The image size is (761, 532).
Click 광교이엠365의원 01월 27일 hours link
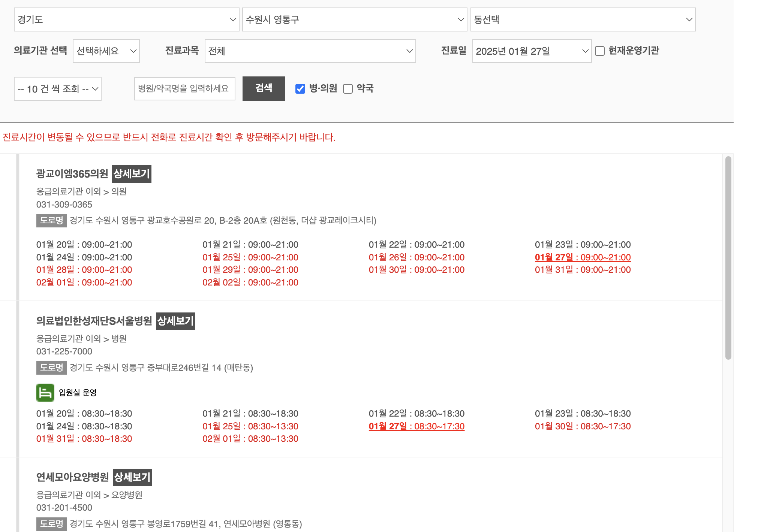coord(583,257)
